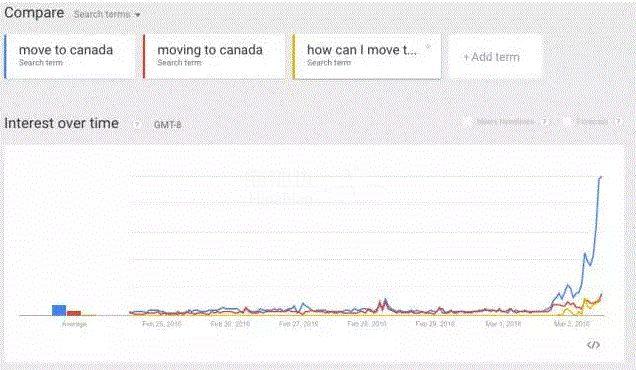636x370 pixels.
Task: Select the 'how can I move t...' term box
Action: point(367,56)
